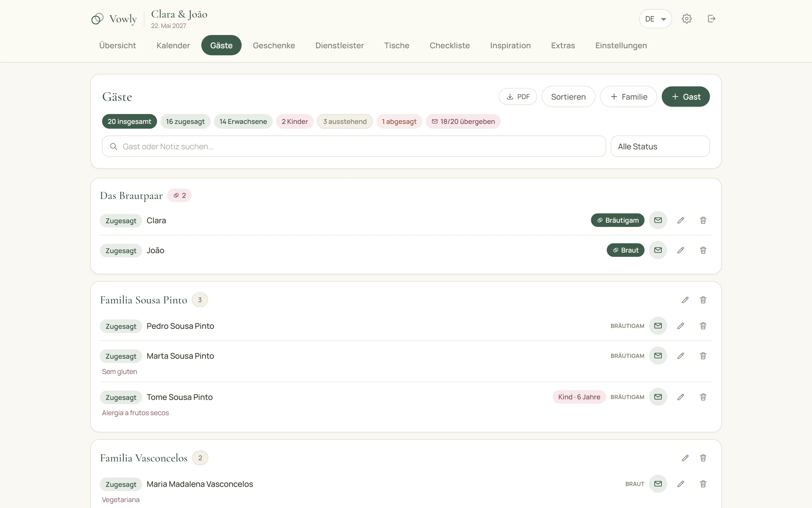The height and width of the screenshot is (508, 812).
Task: Click the Das Brautpaar heading
Action: pyautogui.click(x=131, y=196)
